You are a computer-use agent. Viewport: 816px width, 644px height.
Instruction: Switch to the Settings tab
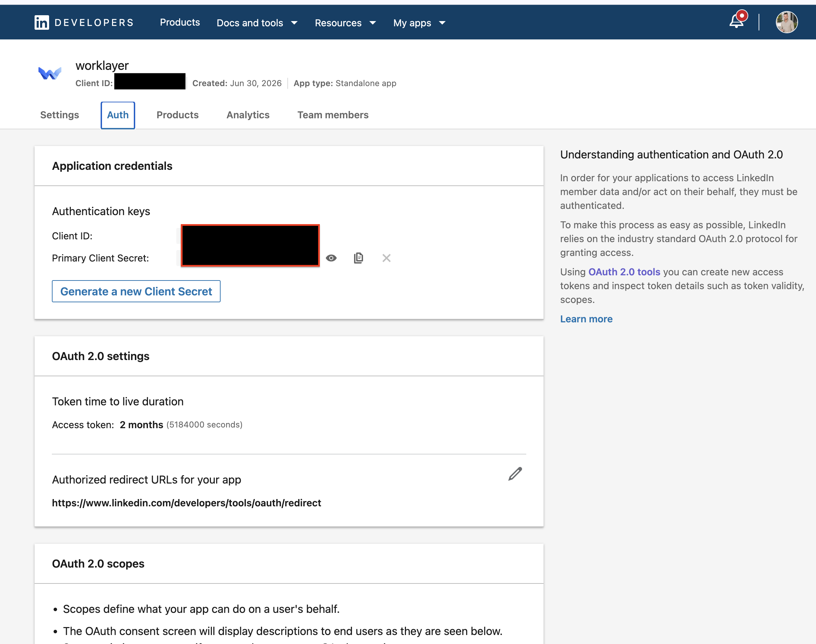(x=59, y=115)
